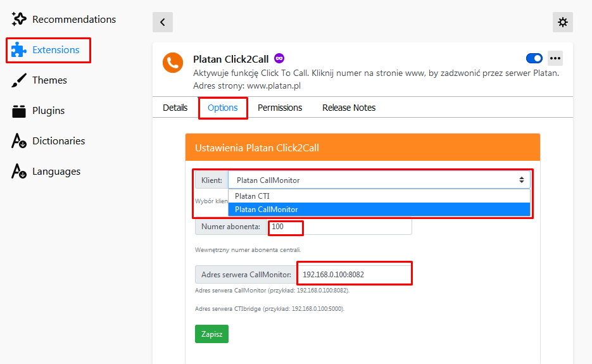Choose Platan CallMonitor option in list
The height and width of the screenshot is (364, 592).
point(379,209)
